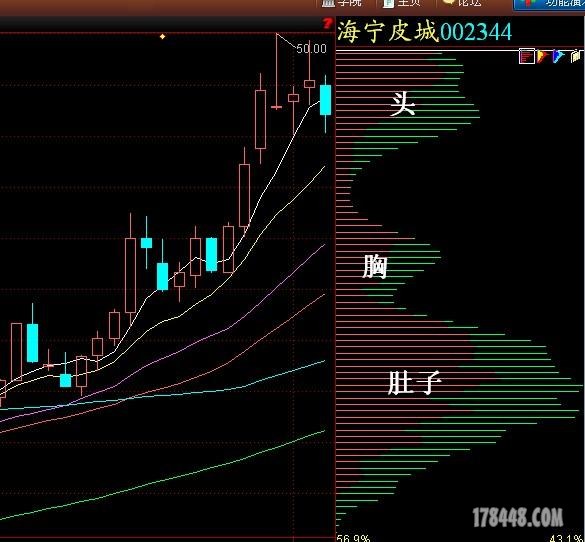The width and height of the screenshot is (585, 542).
Task: Open the 论坛 forum link
Action: click(462, 3)
